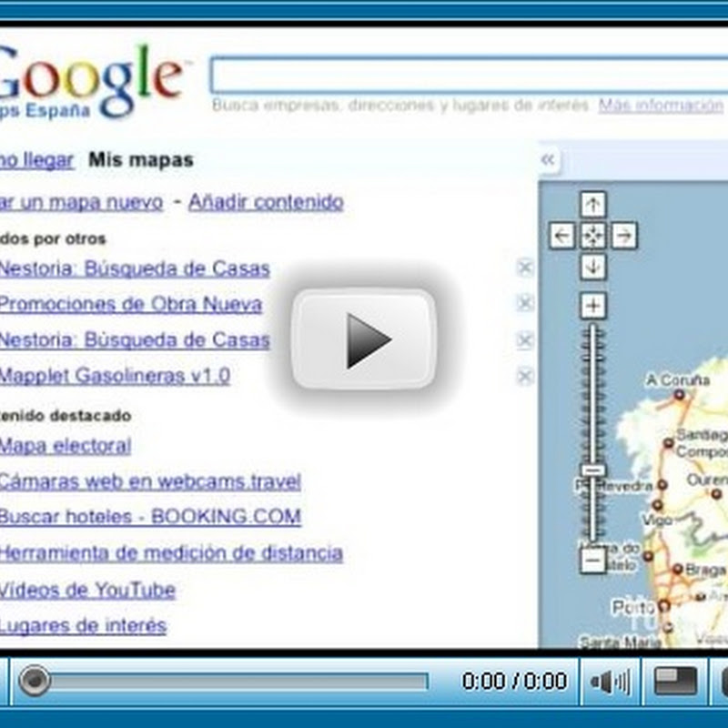Click the Vigo city marker on map

pos(657,505)
